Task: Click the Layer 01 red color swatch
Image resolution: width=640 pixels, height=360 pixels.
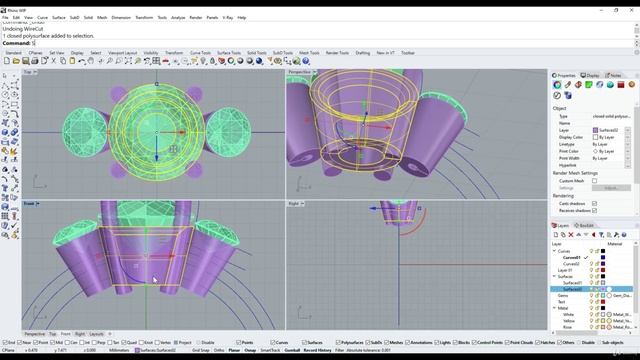Action: (x=603, y=270)
